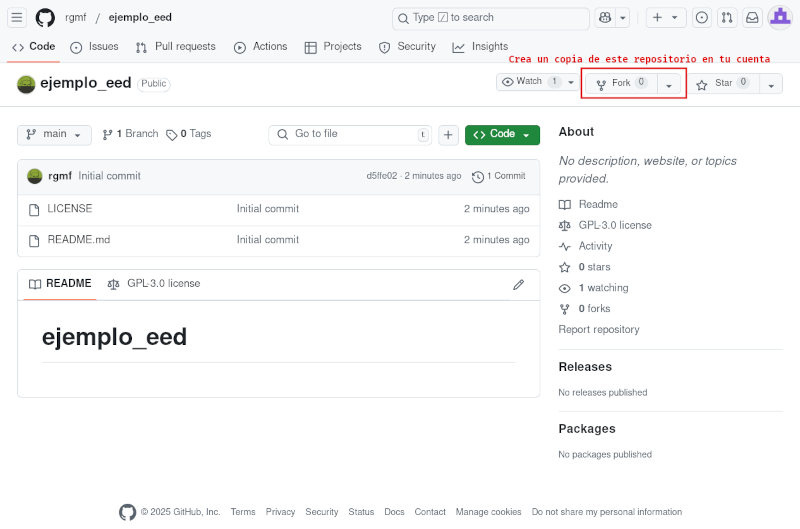Open the issues icon in top bar
Viewport: 800px width, 529px height.
tap(702, 18)
